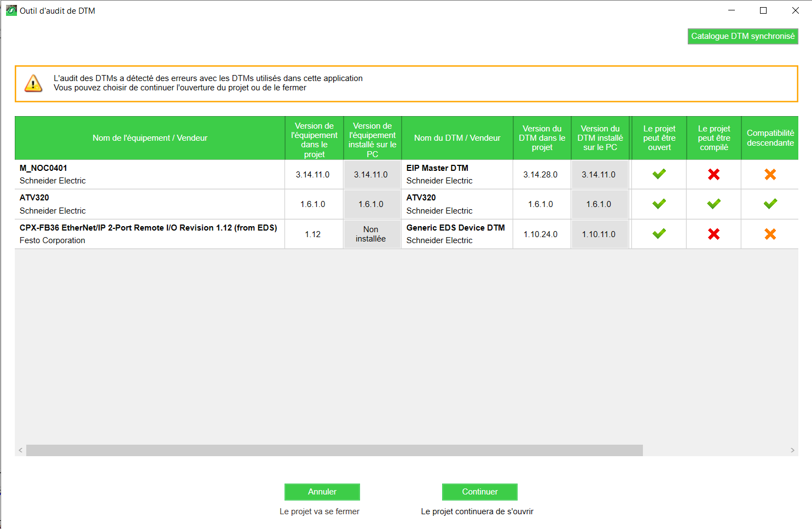Click the 'Compatibilité descendante' column header
This screenshot has width=812, height=529.
(770, 138)
